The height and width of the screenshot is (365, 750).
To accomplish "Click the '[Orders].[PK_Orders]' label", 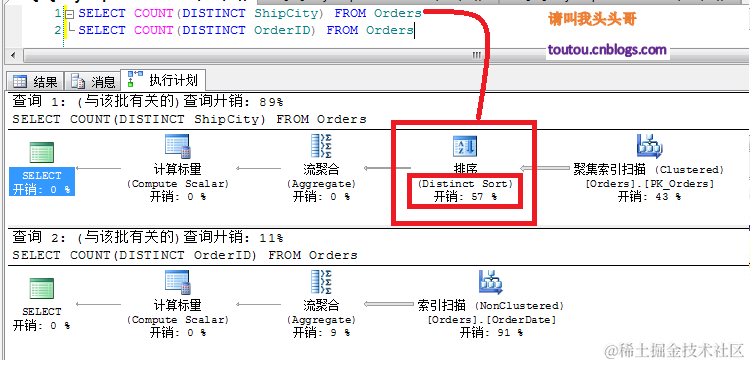I will pyautogui.click(x=649, y=184).
